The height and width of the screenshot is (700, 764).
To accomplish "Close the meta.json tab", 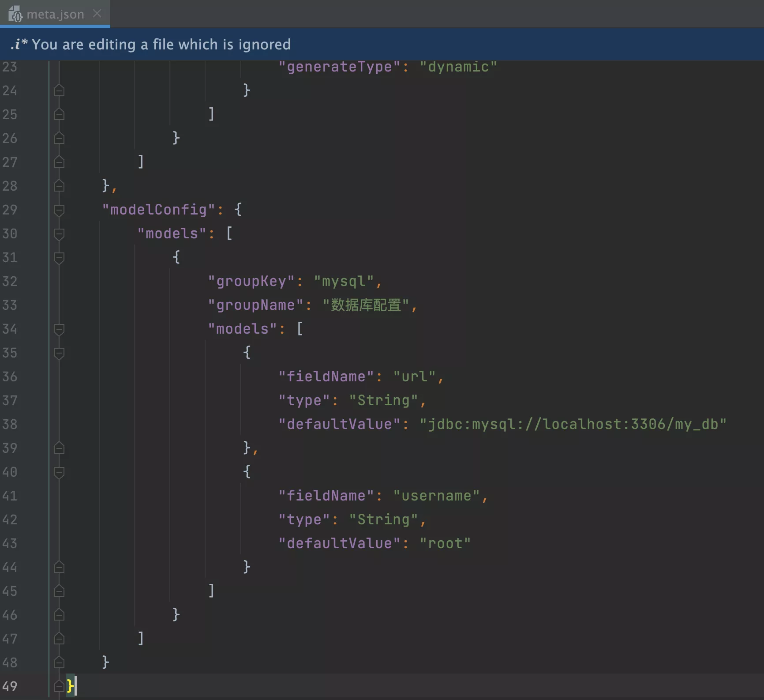I will [x=97, y=14].
